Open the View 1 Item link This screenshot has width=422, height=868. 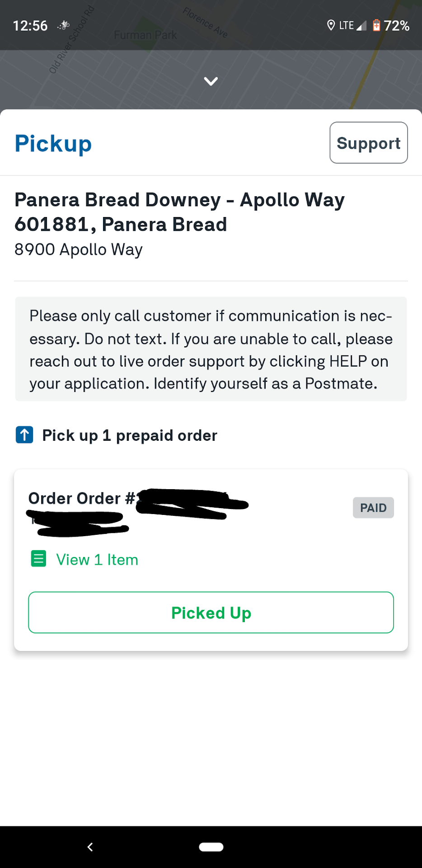[x=97, y=560]
